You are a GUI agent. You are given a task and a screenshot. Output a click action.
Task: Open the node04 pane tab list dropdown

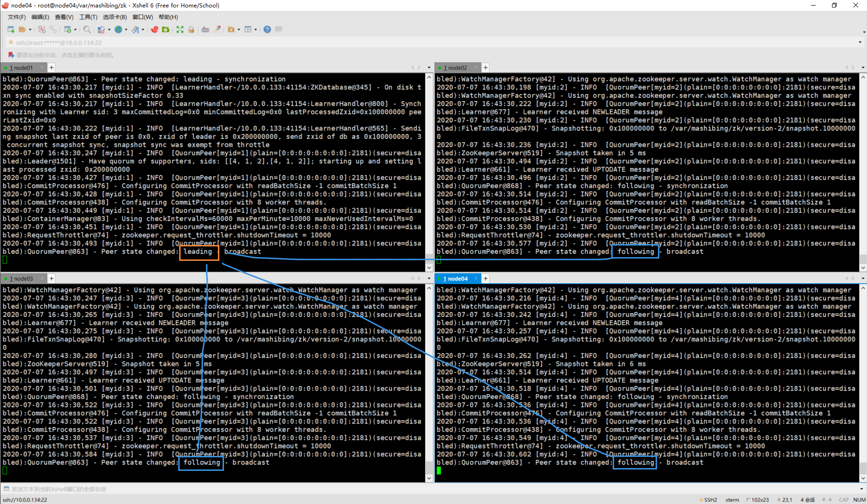pos(863,279)
